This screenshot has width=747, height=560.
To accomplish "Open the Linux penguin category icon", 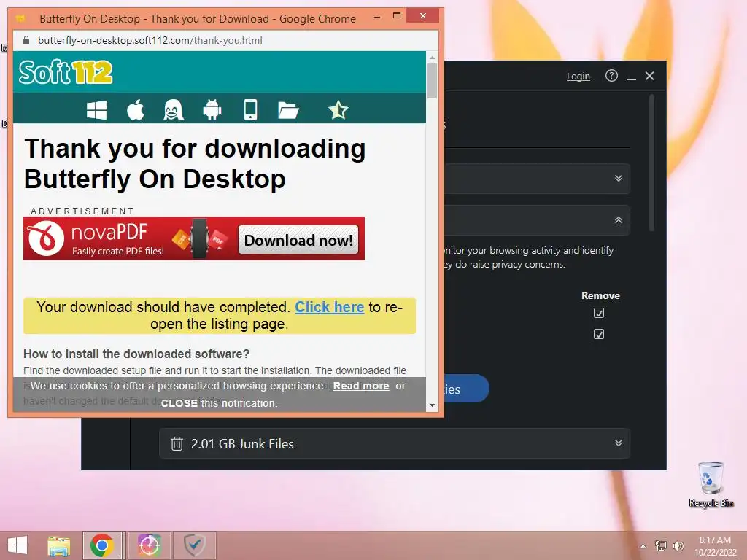I will (x=174, y=109).
